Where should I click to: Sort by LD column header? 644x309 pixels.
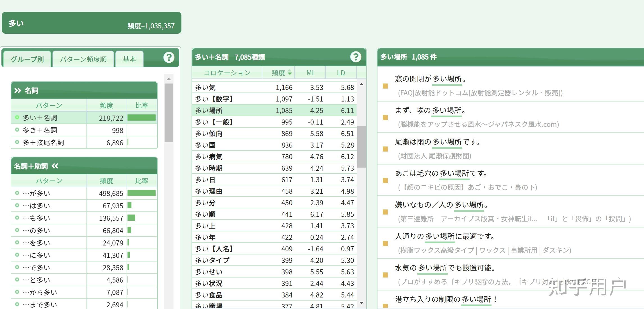pos(341,73)
